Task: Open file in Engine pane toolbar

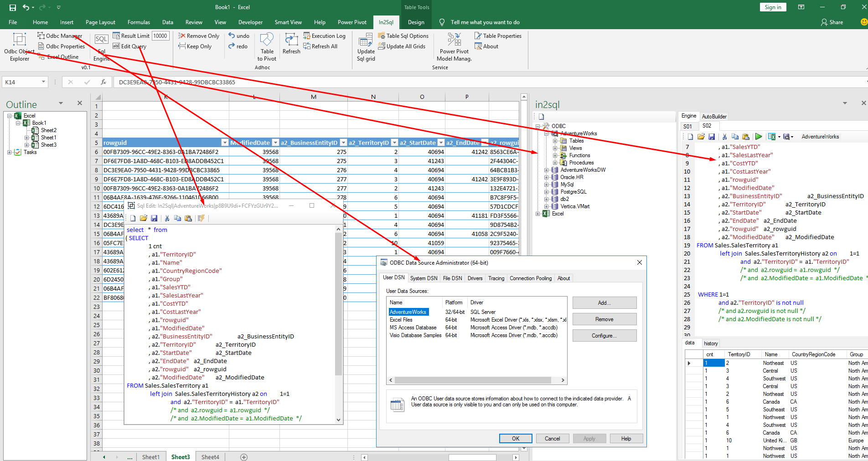Action: 701,136
